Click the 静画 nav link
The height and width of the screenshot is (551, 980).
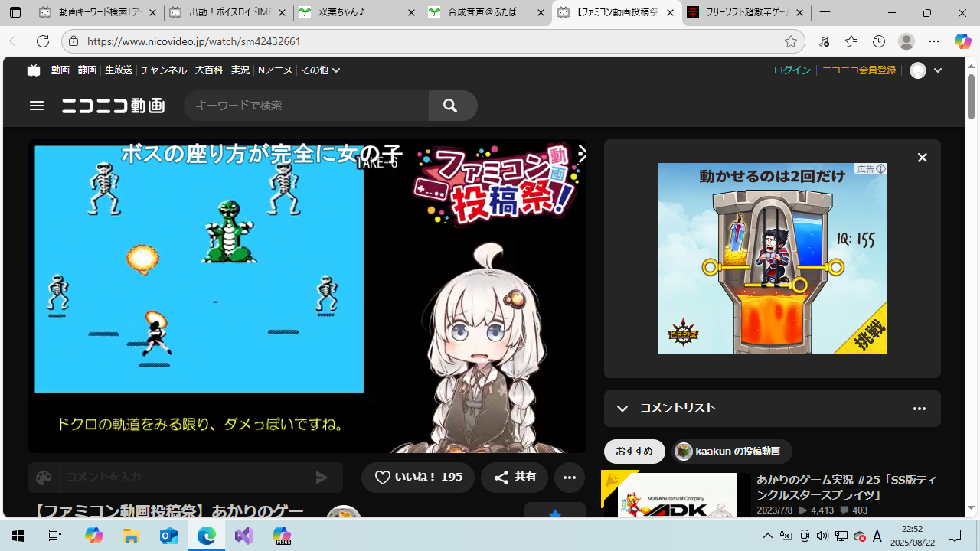tap(87, 70)
